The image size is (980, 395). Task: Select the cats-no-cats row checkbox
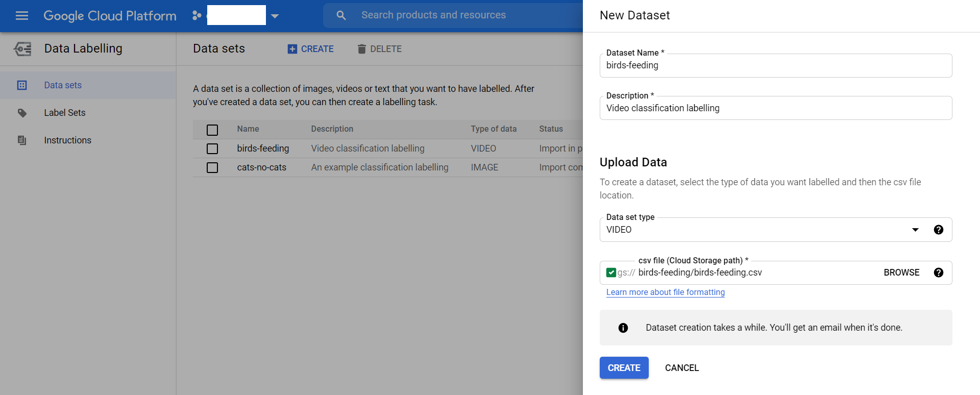click(x=212, y=167)
